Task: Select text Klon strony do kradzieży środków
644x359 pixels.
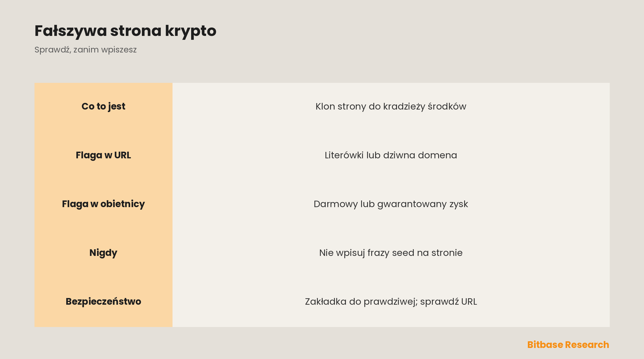Action: point(391,107)
